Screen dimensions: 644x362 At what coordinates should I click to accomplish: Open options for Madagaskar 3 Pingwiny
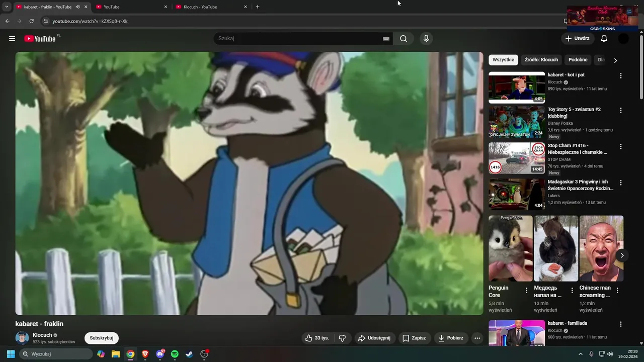[620, 183]
